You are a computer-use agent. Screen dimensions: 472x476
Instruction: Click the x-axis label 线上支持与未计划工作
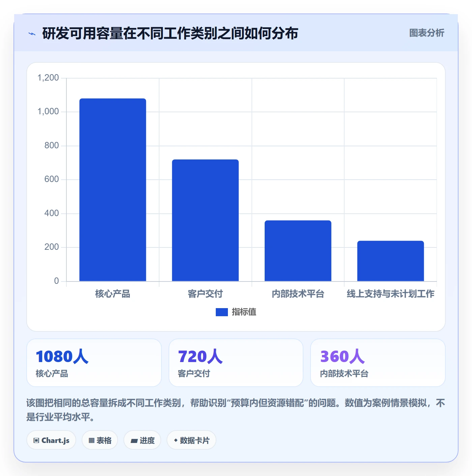[x=390, y=294]
